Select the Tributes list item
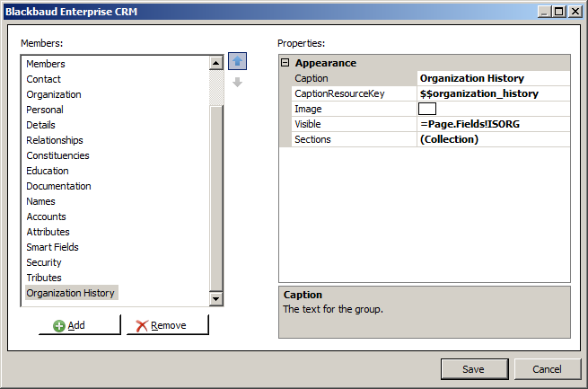Image resolution: width=588 pixels, height=389 pixels. pos(44,278)
